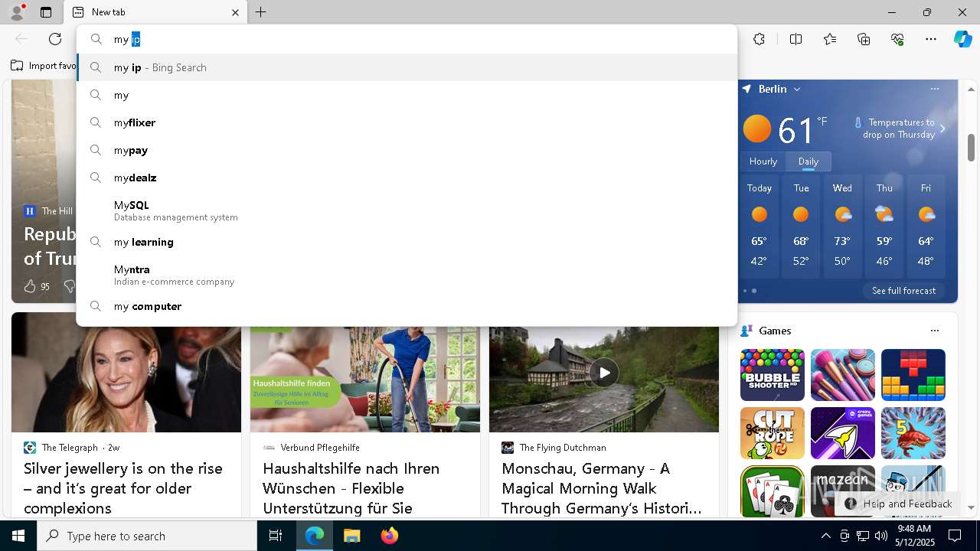The height and width of the screenshot is (551, 980).
Task: Open 'Temperatures to drop on Thursday' alert
Action: point(898,129)
